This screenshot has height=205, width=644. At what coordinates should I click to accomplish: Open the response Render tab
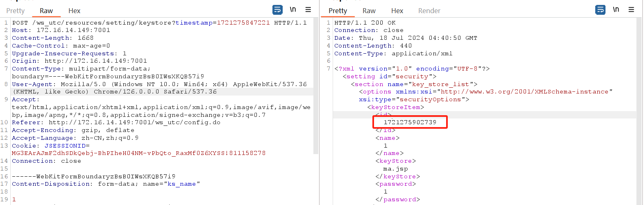[429, 11]
